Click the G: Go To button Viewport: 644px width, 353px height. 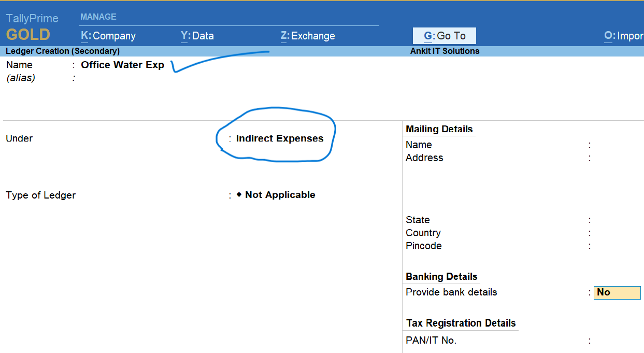point(445,36)
